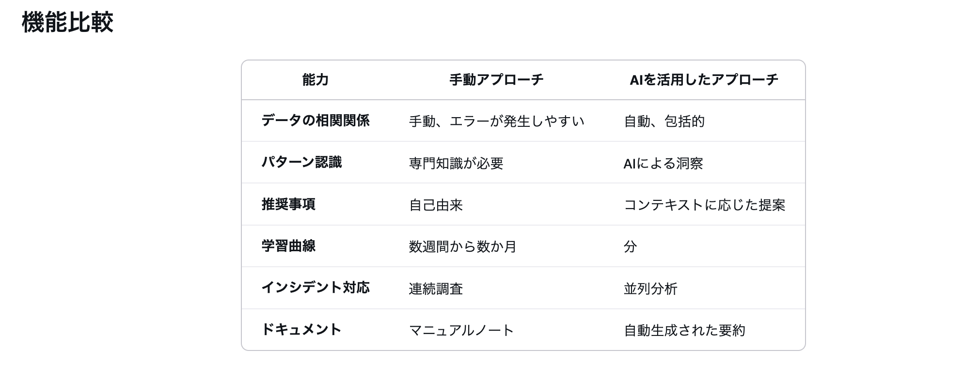Select the 連続調査 cell
The width and height of the screenshot is (980, 365).
[436, 289]
